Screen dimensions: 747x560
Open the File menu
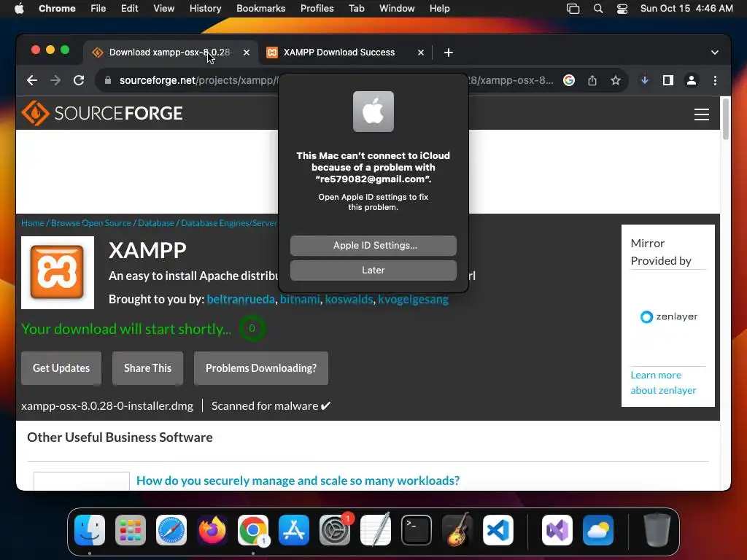pyautogui.click(x=98, y=9)
